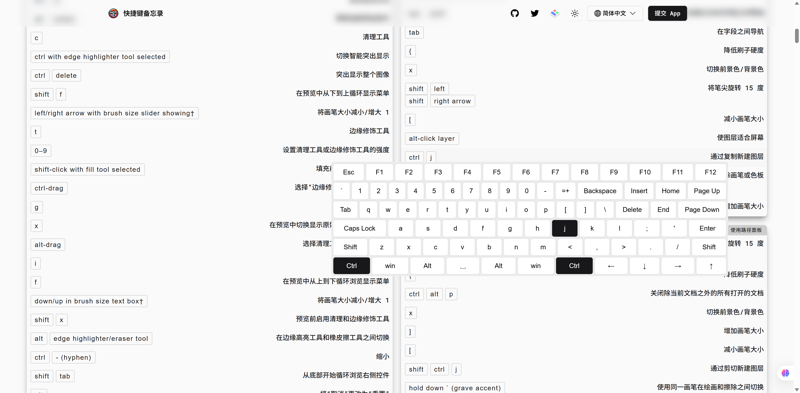
Task: Click the purple floating assistant icon
Action: [x=785, y=373]
